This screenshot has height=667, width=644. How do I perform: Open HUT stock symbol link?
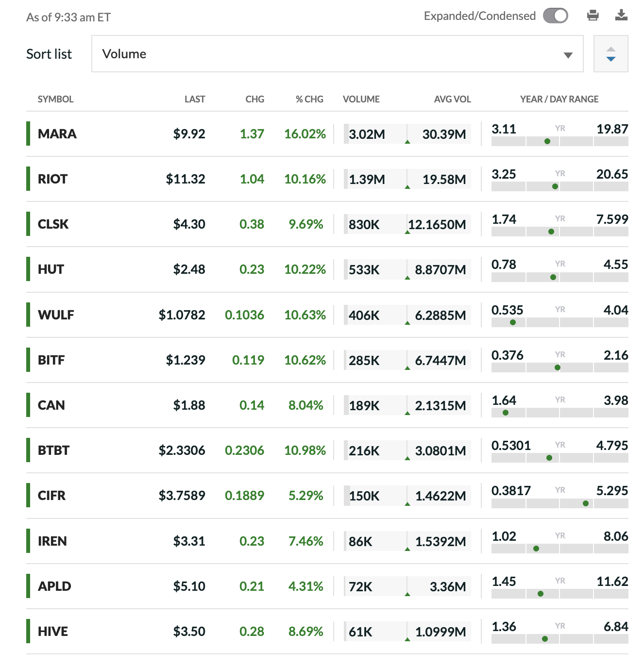[x=51, y=269]
